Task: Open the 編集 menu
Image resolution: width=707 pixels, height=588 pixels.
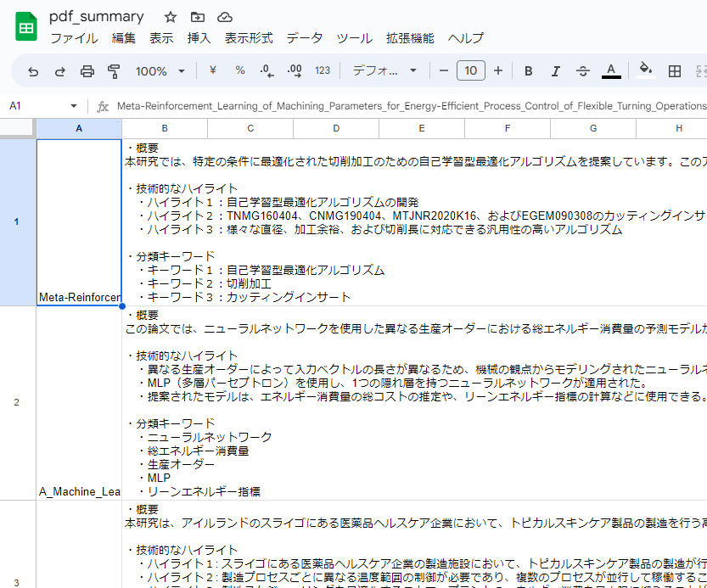Action: click(x=124, y=38)
